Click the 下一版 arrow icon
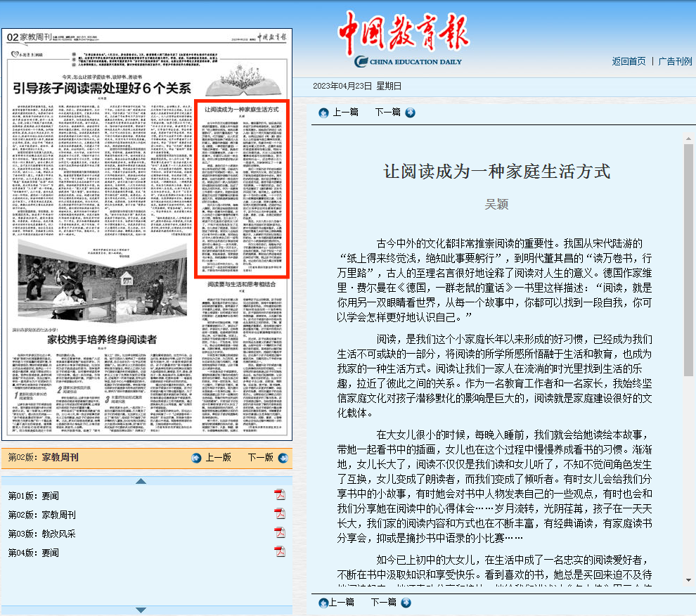Image resolution: width=696 pixels, height=616 pixels. 283,458
